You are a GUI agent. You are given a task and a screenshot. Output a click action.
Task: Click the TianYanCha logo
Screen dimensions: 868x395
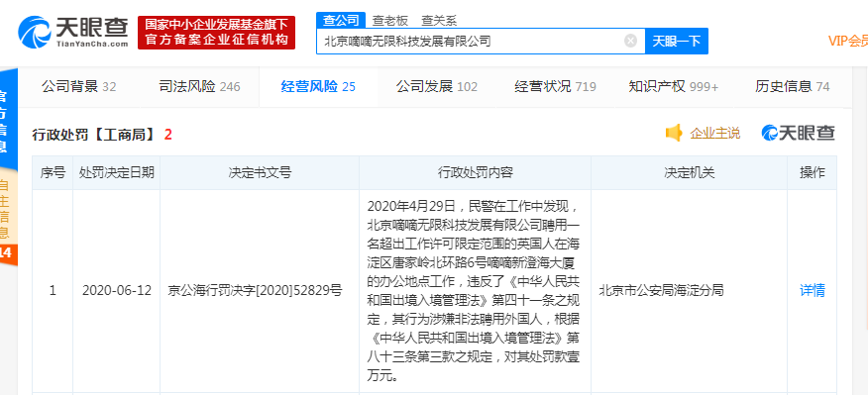[x=73, y=32]
